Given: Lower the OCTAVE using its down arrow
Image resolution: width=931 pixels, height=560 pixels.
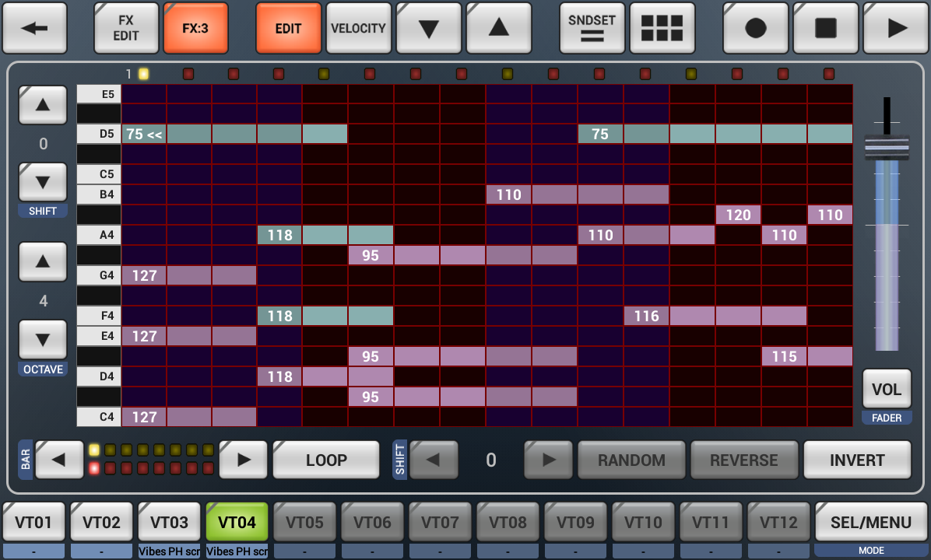Looking at the screenshot, I should point(43,338).
